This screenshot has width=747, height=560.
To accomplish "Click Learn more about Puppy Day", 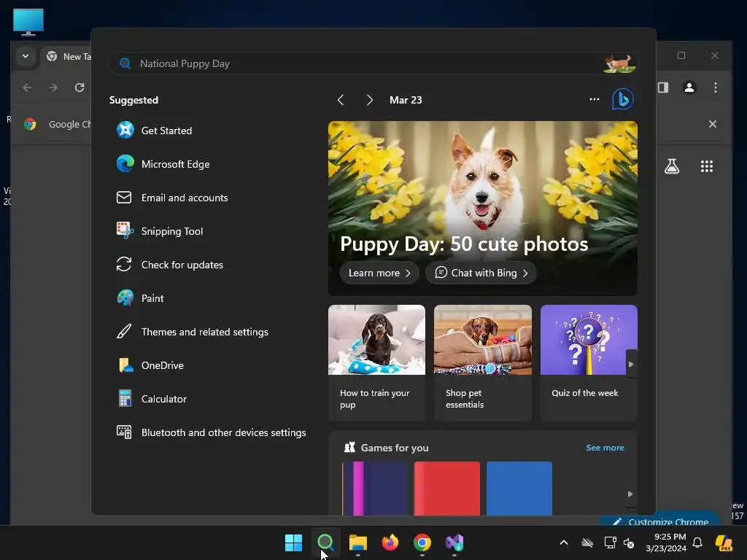I will 379,273.
